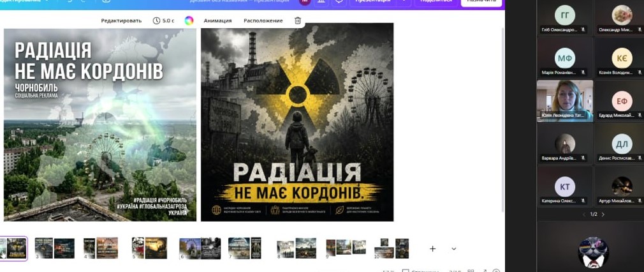Open the Анимация panel

pos(217,20)
